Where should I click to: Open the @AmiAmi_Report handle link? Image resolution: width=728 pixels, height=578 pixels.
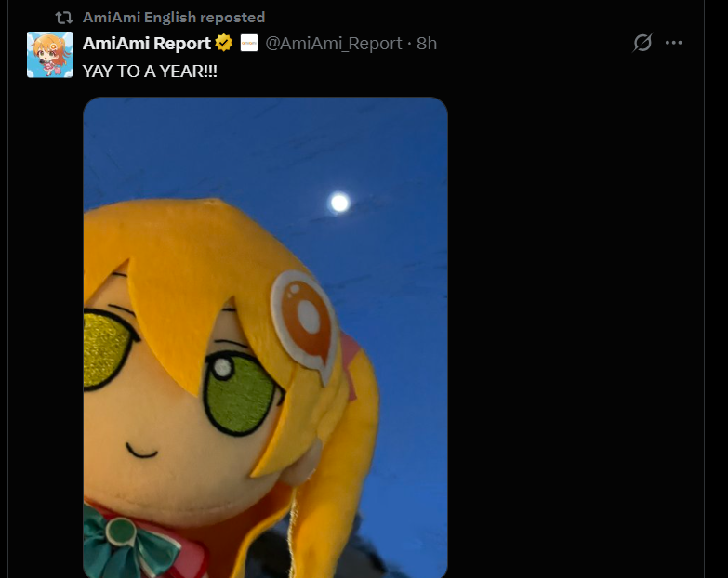pos(334,43)
